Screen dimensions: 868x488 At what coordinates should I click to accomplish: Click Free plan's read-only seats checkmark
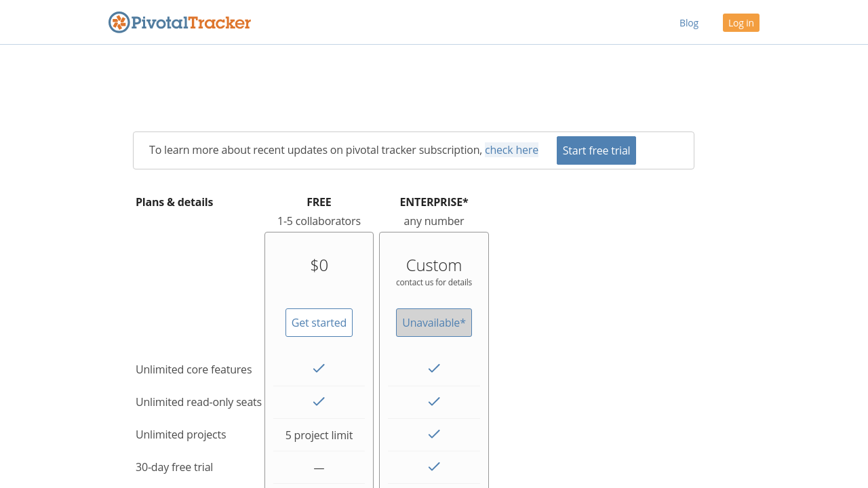319,401
